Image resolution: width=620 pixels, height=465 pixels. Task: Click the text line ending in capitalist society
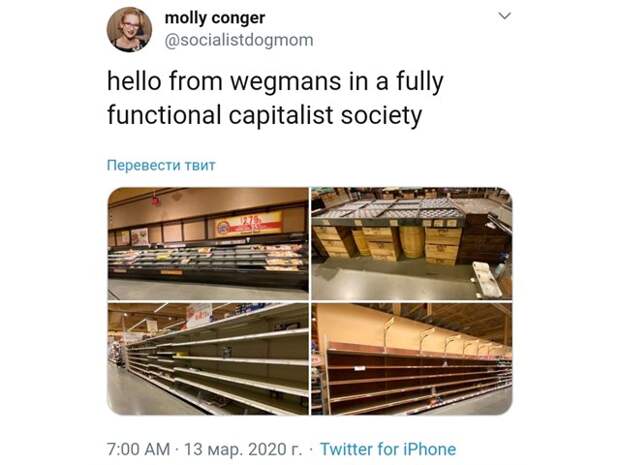pyautogui.click(x=265, y=115)
